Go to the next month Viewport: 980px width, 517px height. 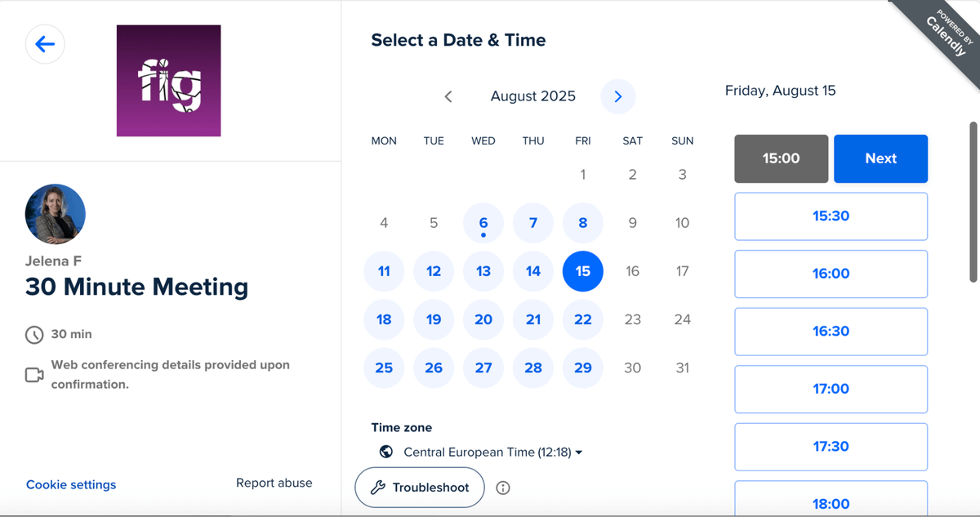pyautogui.click(x=618, y=96)
